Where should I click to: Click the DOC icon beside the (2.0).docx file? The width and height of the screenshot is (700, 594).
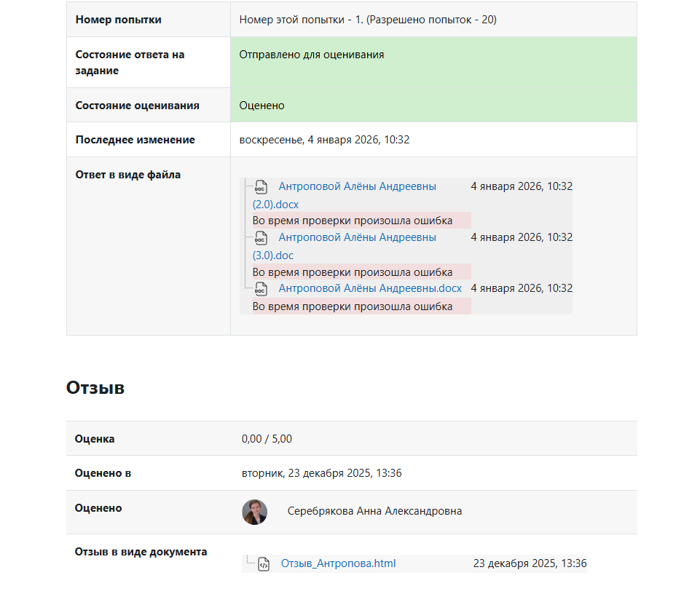pos(261,187)
